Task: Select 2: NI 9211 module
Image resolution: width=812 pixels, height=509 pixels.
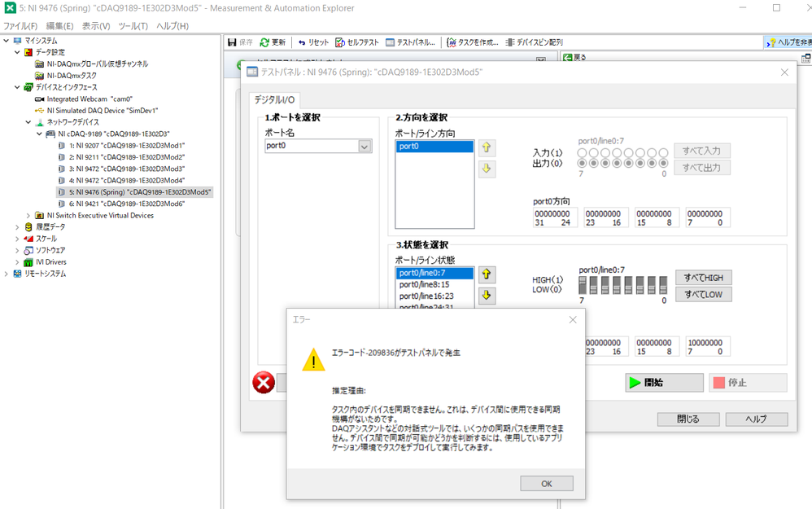Action: [127, 157]
